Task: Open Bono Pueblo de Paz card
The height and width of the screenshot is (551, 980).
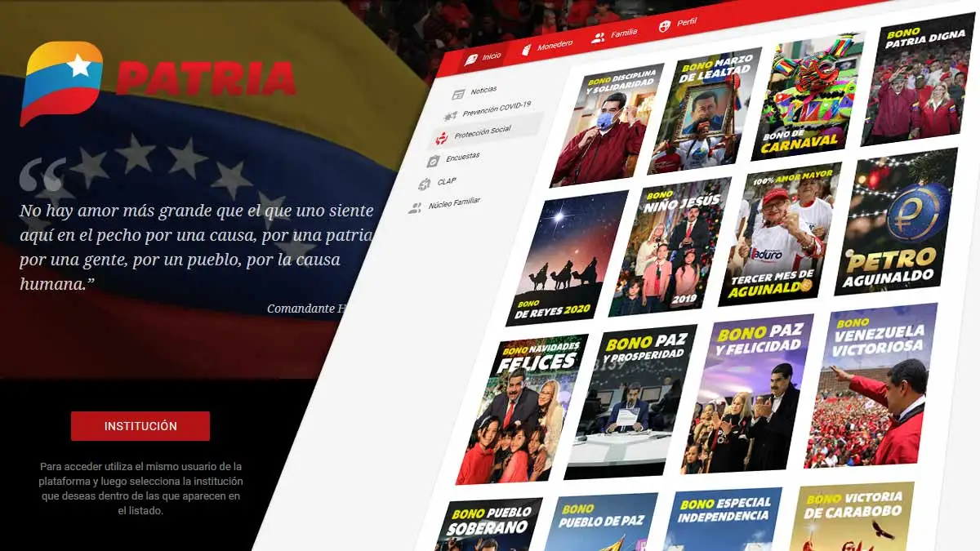Action: pyautogui.click(x=600, y=522)
